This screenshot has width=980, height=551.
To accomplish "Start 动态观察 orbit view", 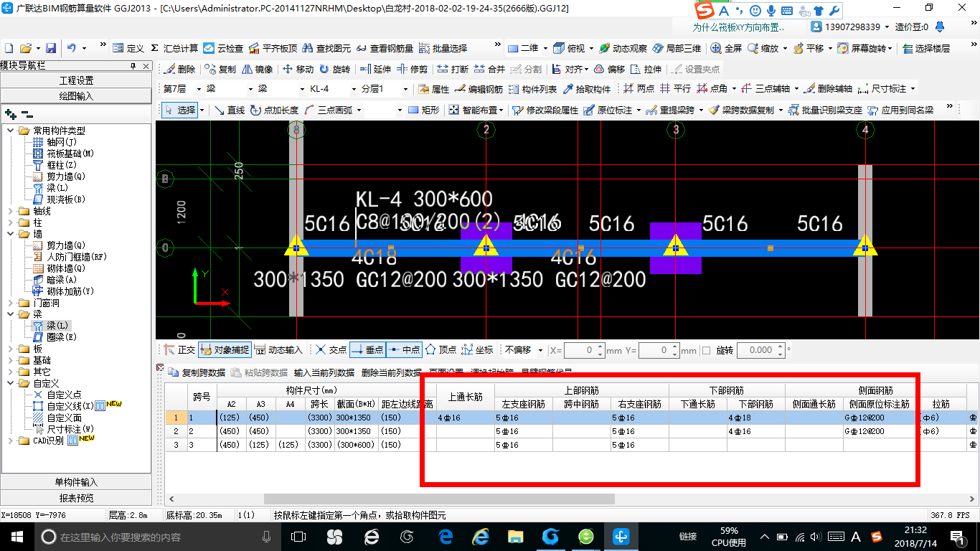I will pyautogui.click(x=623, y=48).
